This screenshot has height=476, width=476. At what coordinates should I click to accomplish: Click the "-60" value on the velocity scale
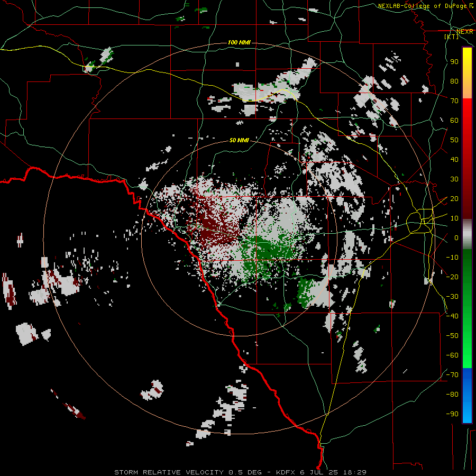tap(452, 355)
